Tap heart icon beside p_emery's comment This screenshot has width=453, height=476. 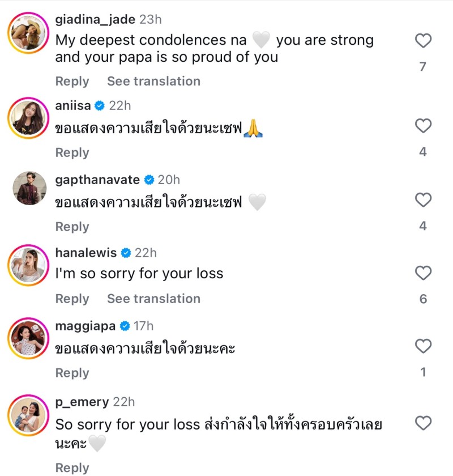[x=423, y=423]
